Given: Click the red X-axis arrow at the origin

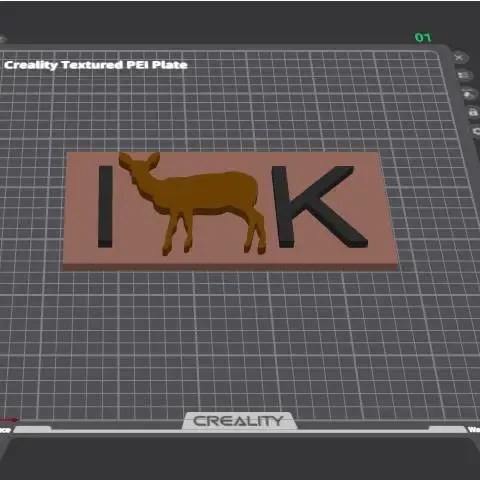Looking at the screenshot, I should point(9,420).
